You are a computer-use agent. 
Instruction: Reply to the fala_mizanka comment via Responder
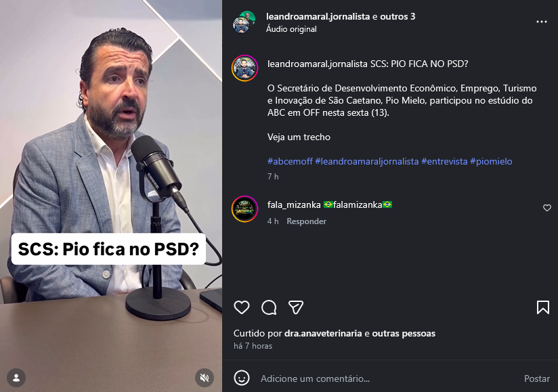306,221
